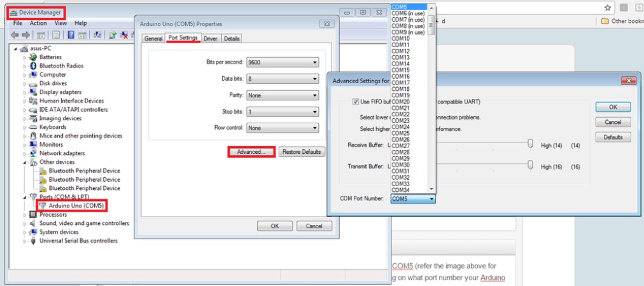The height and width of the screenshot is (286, 644).
Task: Click the Back arrow in Device Manager toolbar
Action: (16, 35)
